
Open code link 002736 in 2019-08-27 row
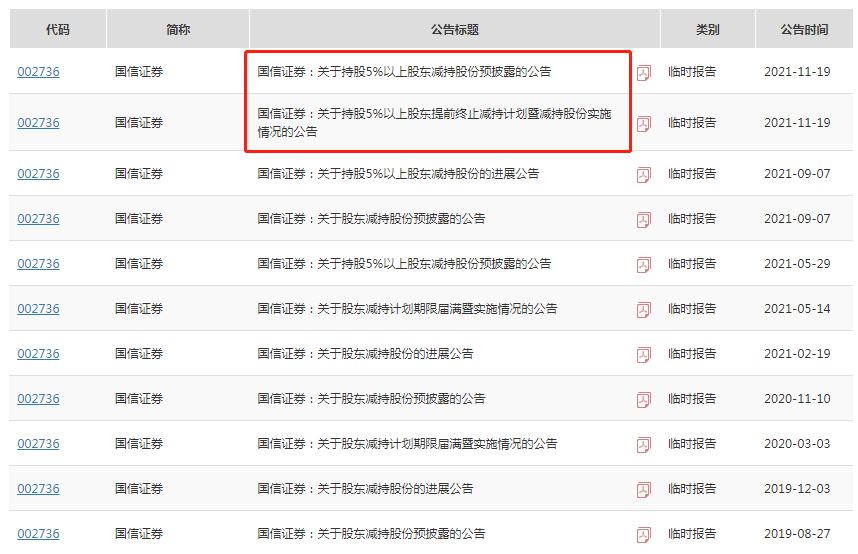coord(38,533)
